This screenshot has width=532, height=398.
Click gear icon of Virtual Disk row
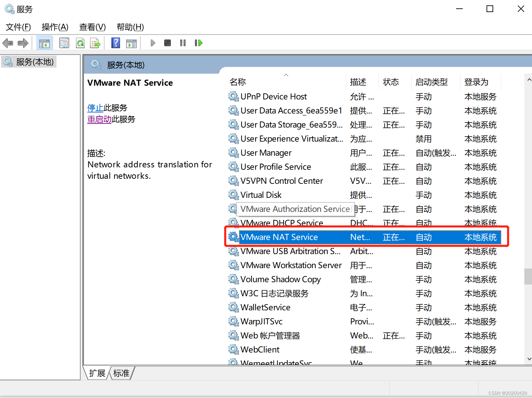click(x=233, y=195)
